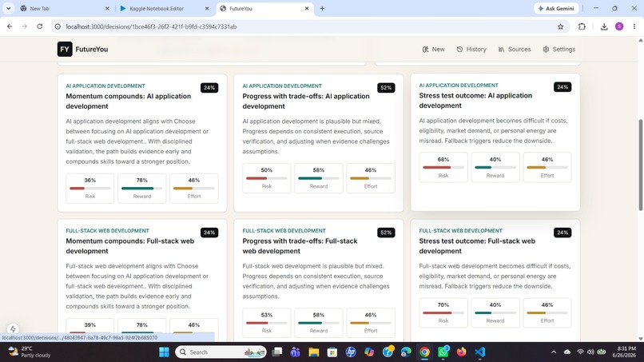Click the FY logo icon

pos(65,49)
